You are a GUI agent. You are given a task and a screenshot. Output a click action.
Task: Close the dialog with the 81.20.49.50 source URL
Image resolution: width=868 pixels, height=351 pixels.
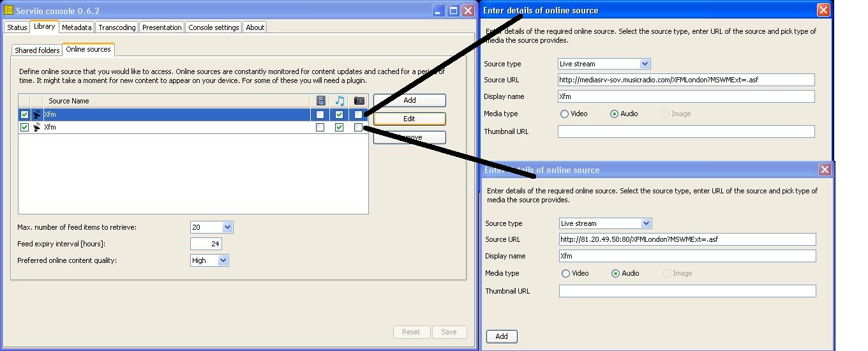tap(825, 169)
